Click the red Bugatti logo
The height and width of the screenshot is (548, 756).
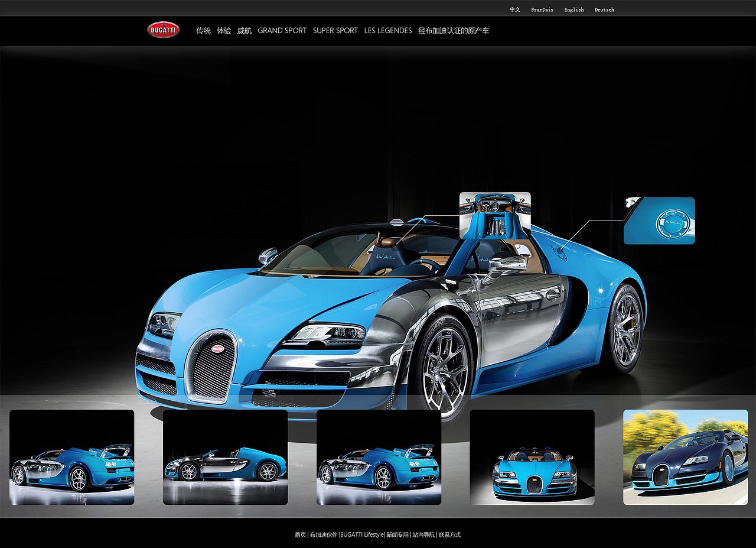pos(164,30)
